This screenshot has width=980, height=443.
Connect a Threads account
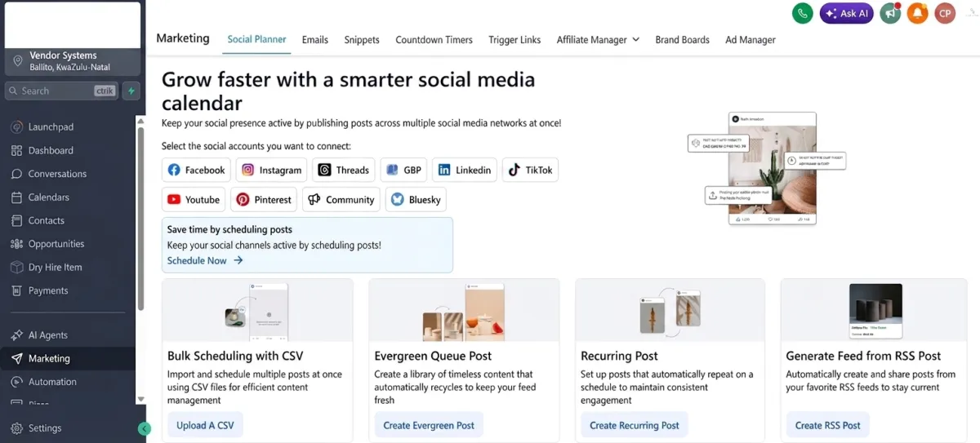tap(344, 170)
